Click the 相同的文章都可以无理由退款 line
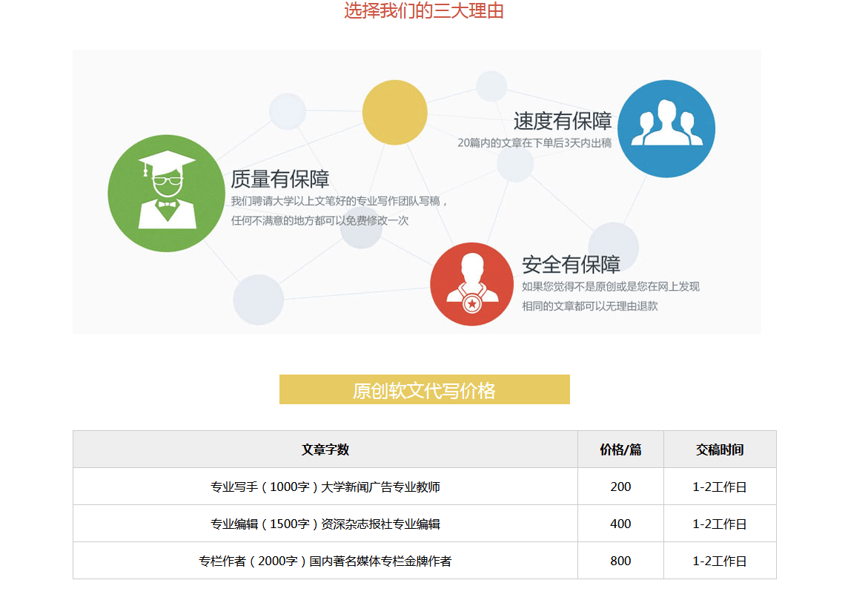The image size is (868, 603). click(x=589, y=306)
